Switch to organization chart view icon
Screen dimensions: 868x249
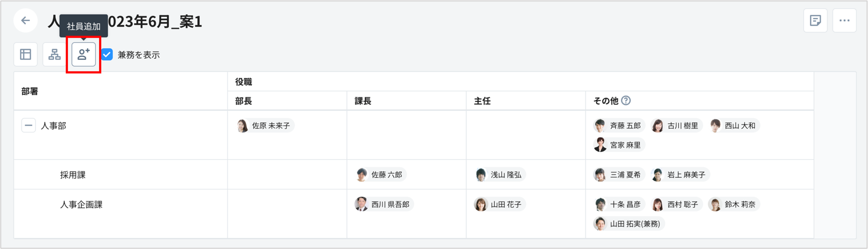click(x=54, y=54)
